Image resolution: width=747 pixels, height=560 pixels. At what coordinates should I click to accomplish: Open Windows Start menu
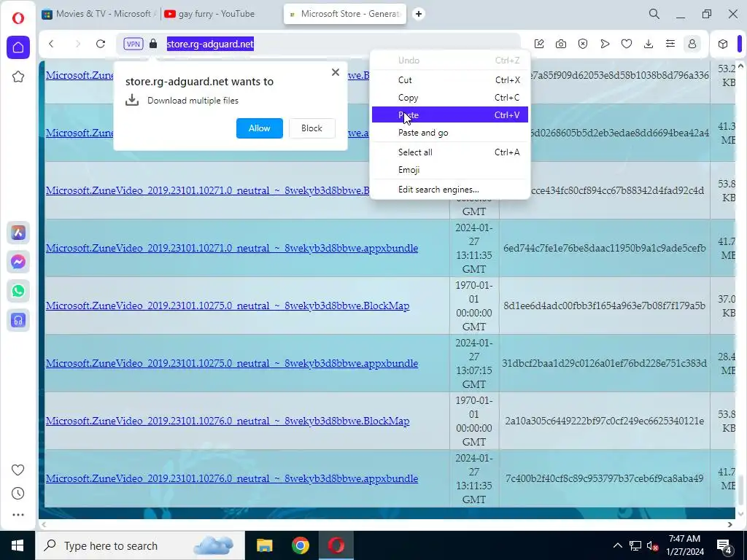pyautogui.click(x=18, y=545)
